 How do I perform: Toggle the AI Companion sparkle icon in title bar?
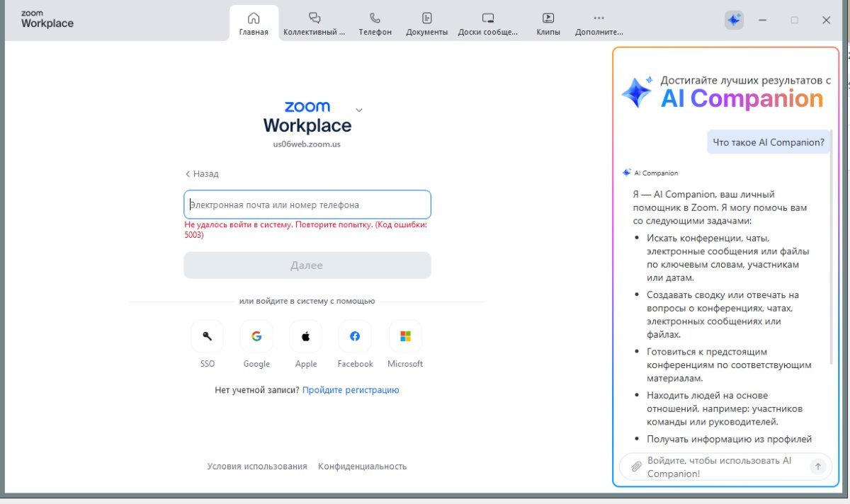(734, 20)
